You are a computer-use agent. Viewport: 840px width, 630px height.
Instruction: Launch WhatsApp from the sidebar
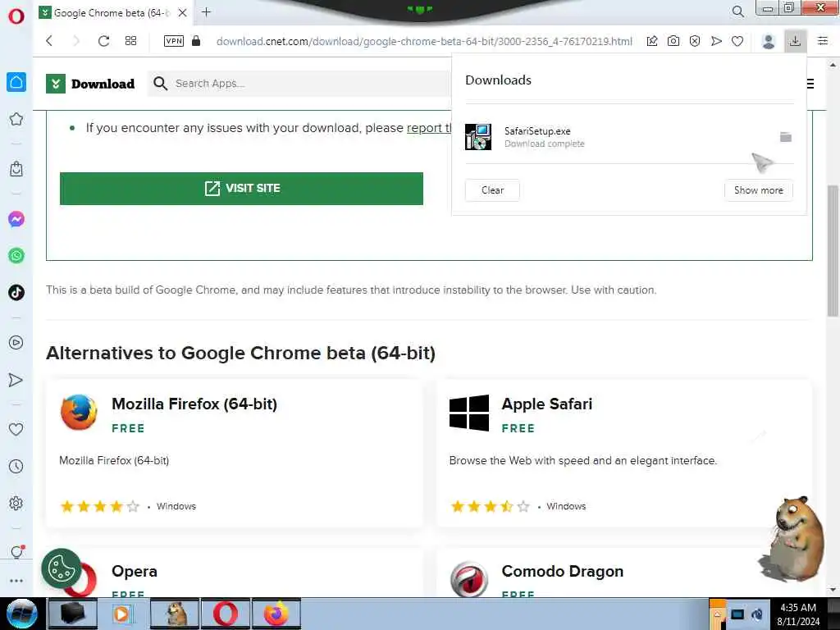[x=16, y=256]
